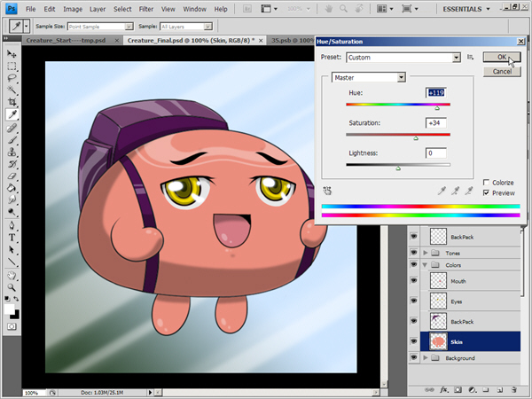Open the Sample Size dropdown
The image size is (532, 399).
click(x=129, y=27)
